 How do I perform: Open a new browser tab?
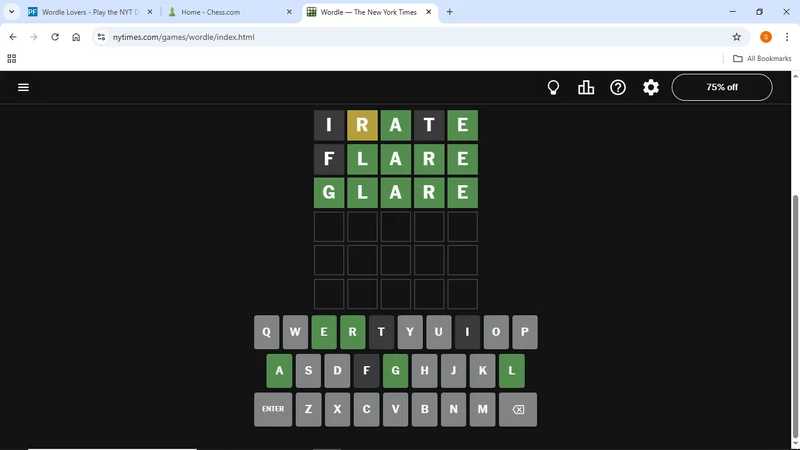pyautogui.click(x=449, y=12)
